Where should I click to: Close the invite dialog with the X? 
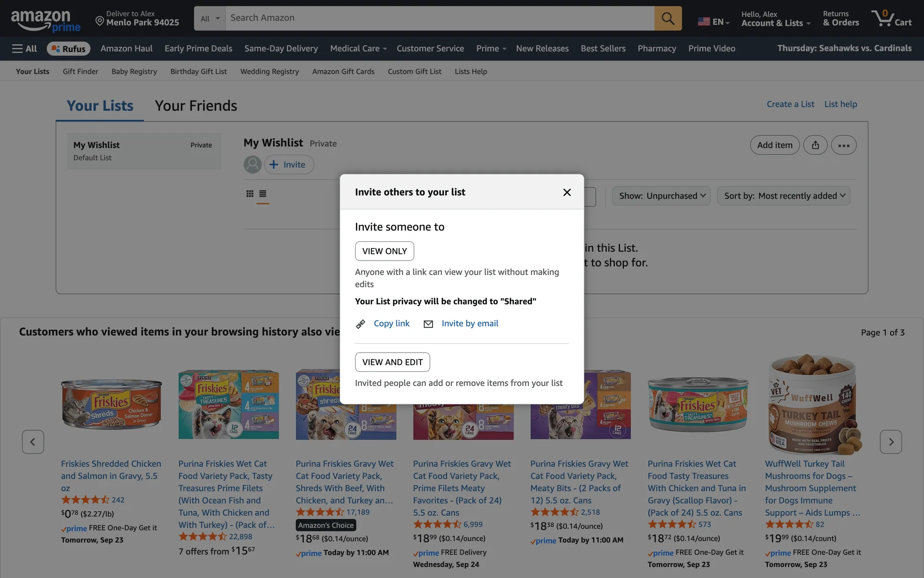(x=567, y=192)
